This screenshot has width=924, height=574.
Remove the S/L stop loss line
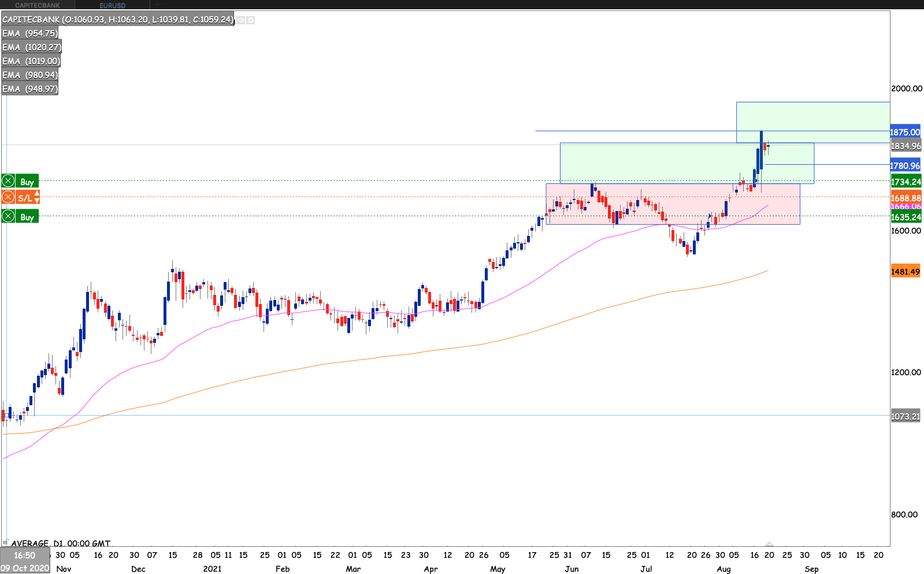[x=8, y=198]
